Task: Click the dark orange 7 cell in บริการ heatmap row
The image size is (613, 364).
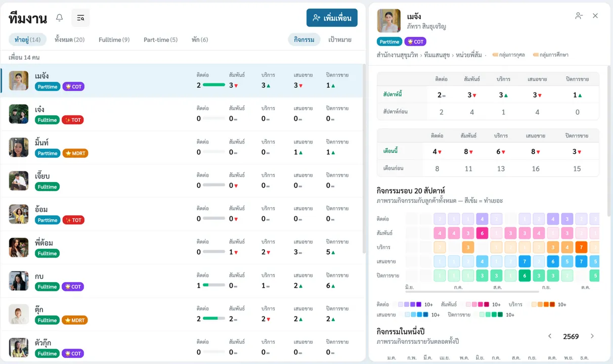Action: coord(581,247)
